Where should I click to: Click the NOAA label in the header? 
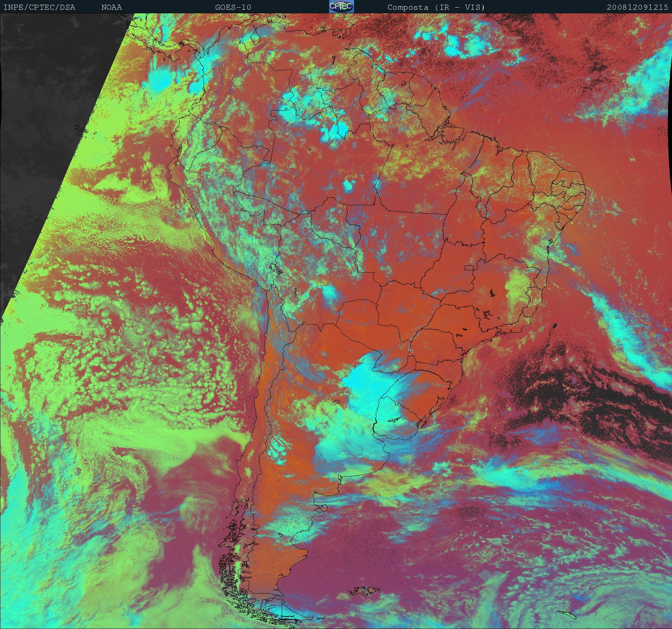111,7
